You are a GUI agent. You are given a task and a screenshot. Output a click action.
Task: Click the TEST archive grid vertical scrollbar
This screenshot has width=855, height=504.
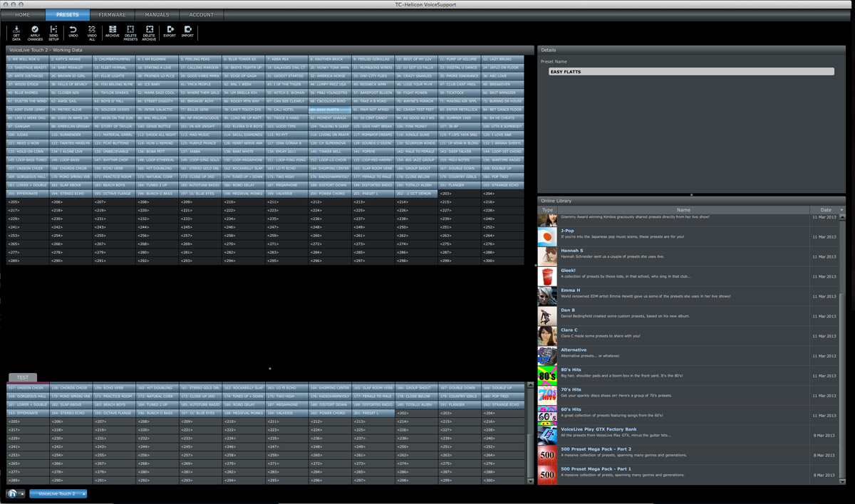point(529,434)
